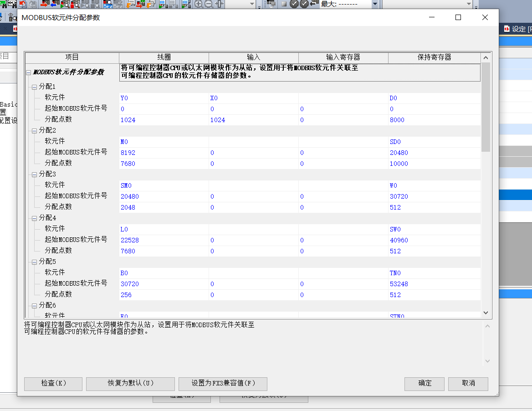Click the zoom in magnifier icon
This screenshot has height=411, width=532.
click(x=199, y=4)
